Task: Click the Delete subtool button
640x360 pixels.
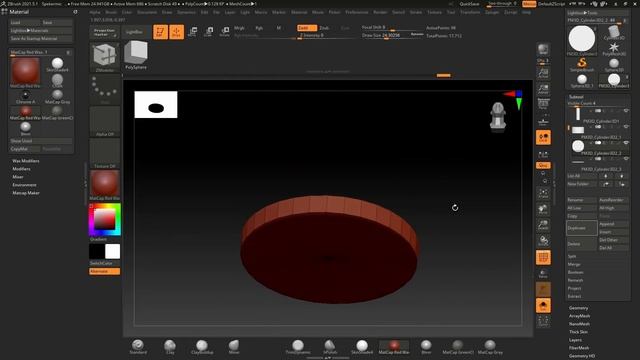Action: pos(582,244)
